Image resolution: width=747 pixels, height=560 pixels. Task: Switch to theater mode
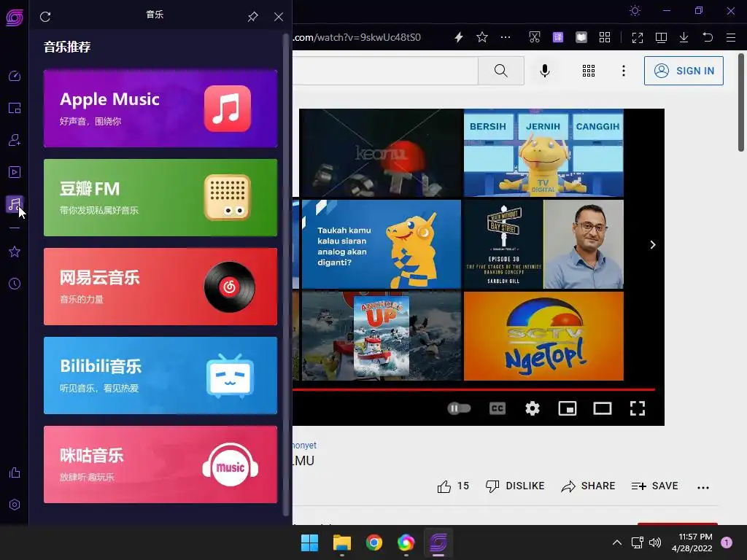(x=602, y=408)
